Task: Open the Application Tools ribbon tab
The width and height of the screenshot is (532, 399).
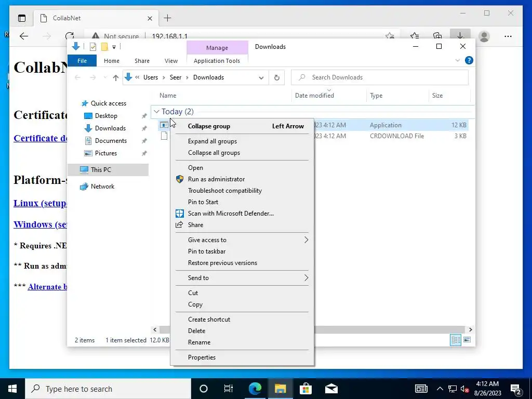Action: pos(217,61)
